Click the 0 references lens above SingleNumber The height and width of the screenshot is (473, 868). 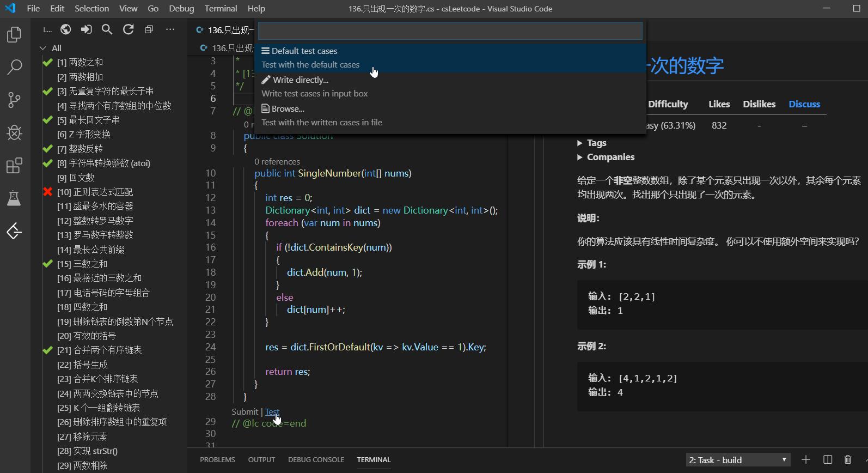[277, 162]
